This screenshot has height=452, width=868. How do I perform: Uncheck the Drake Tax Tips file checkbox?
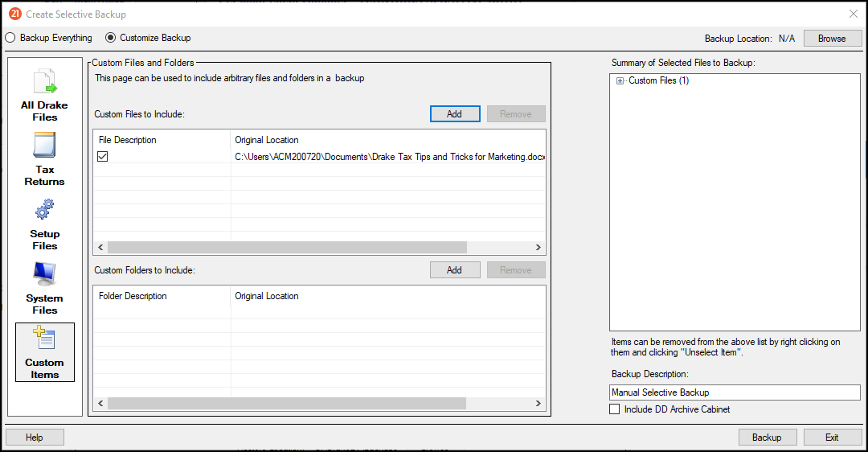pos(102,157)
